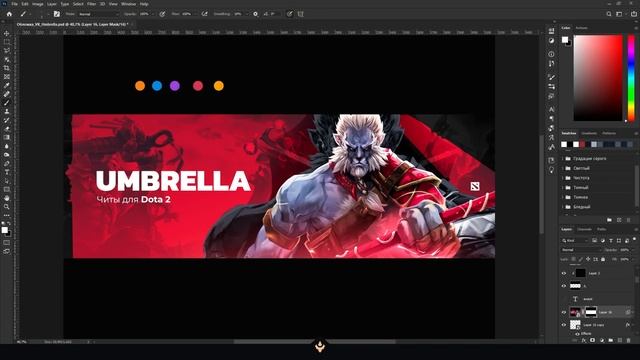Click the Share icon at top right

pyautogui.click(x=634, y=14)
